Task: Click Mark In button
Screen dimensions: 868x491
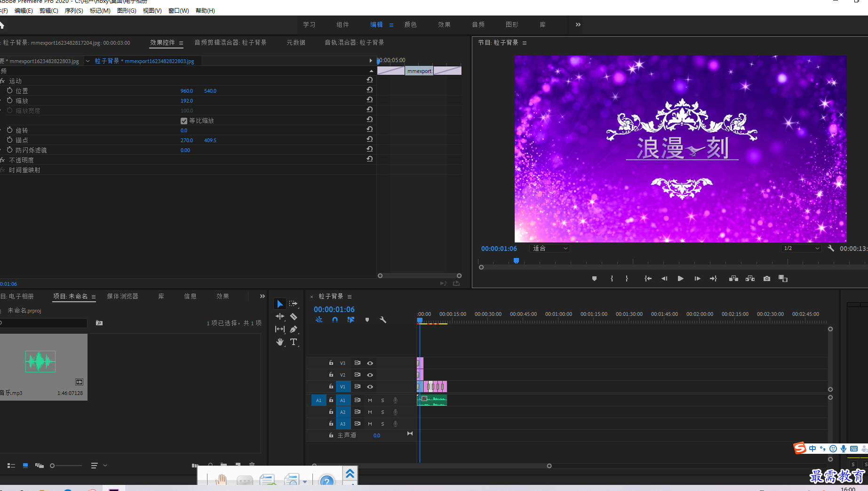Action: [x=612, y=279]
